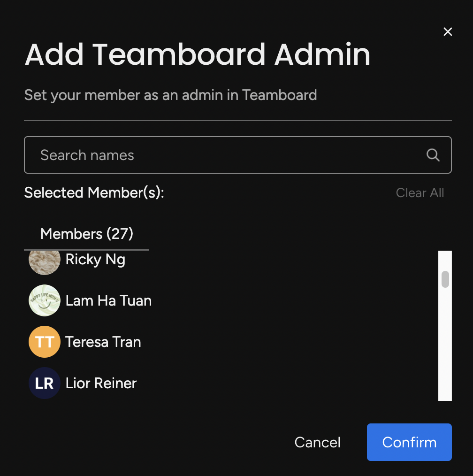Confirm the admin assignment
Screen dimensions: 473x476
[x=409, y=442]
